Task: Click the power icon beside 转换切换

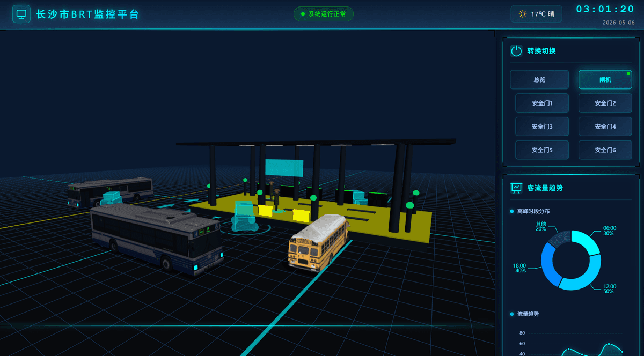Action: (x=516, y=51)
